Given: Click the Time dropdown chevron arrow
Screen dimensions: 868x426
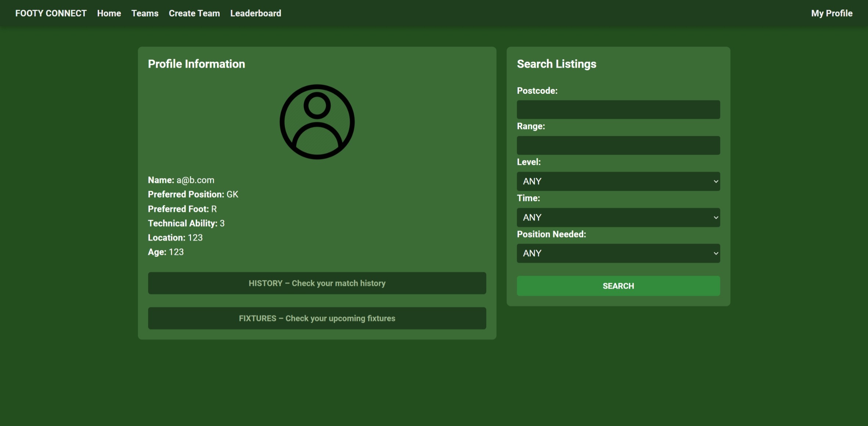Looking at the screenshot, I should point(716,217).
